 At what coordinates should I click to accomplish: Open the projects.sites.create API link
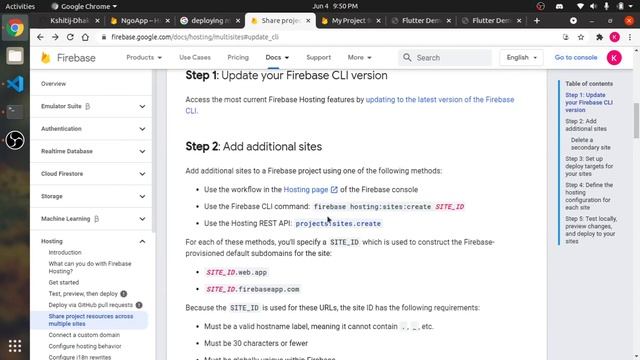[338, 224]
